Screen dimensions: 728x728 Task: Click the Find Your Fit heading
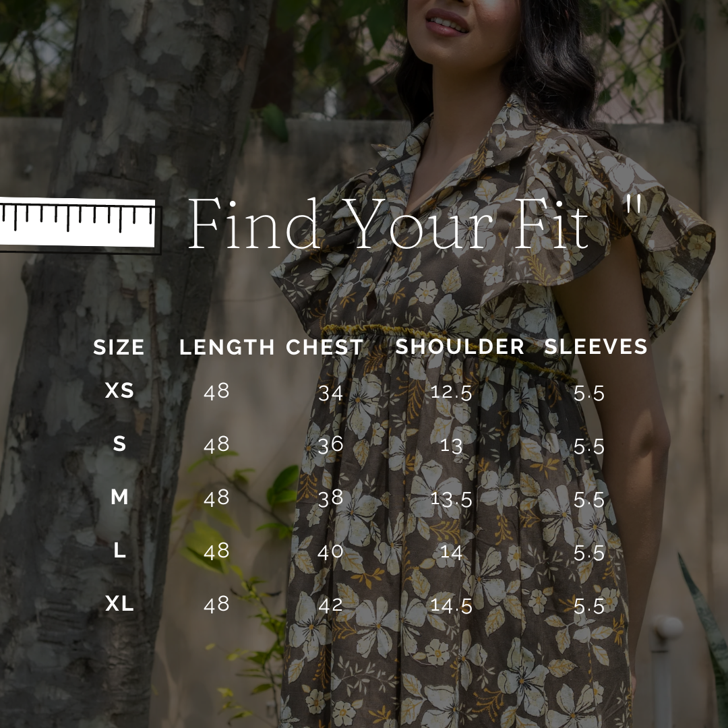pyautogui.click(x=388, y=224)
